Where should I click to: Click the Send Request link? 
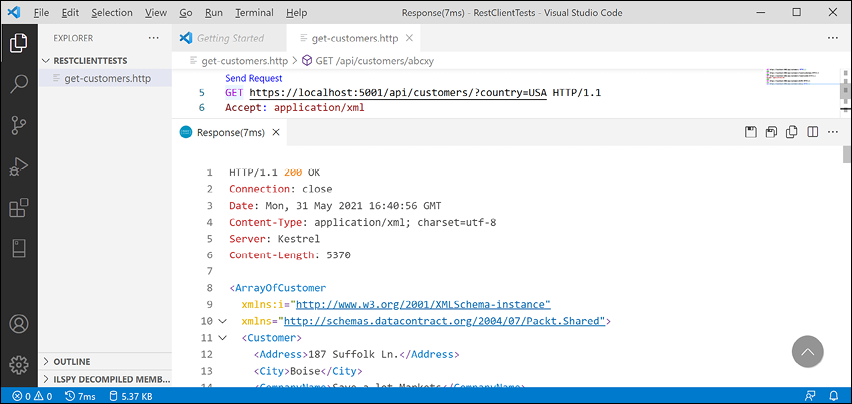253,78
